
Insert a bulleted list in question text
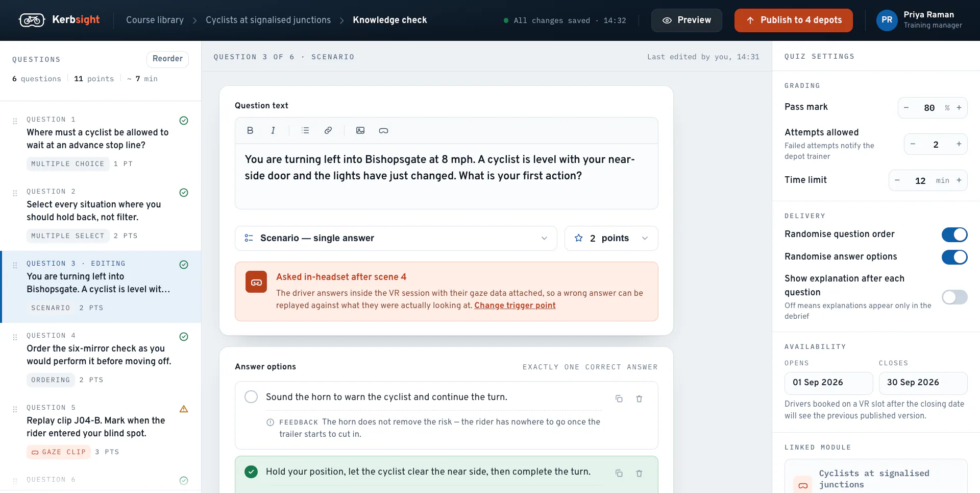(x=305, y=130)
